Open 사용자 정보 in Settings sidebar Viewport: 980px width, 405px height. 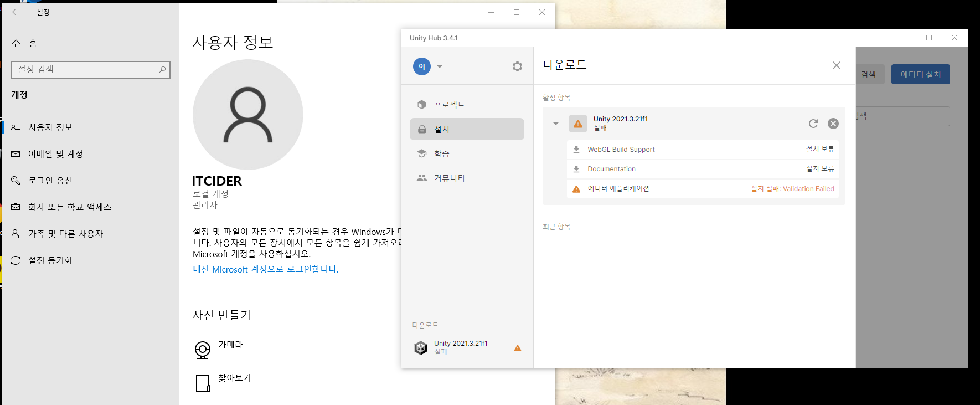pyautogui.click(x=90, y=127)
